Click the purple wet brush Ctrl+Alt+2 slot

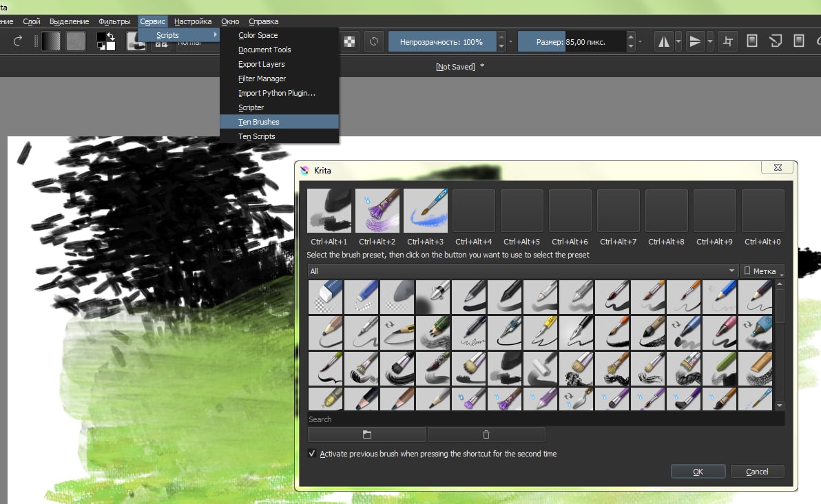(377, 211)
